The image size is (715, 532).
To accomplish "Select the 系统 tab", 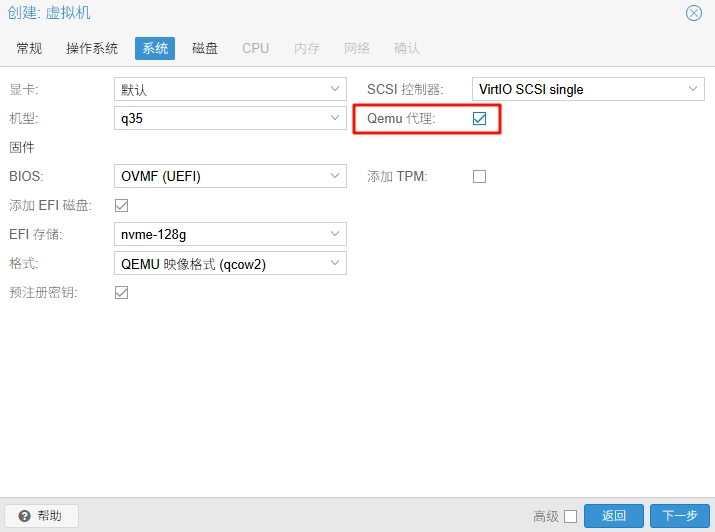I will pyautogui.click(x=155, y=48).
